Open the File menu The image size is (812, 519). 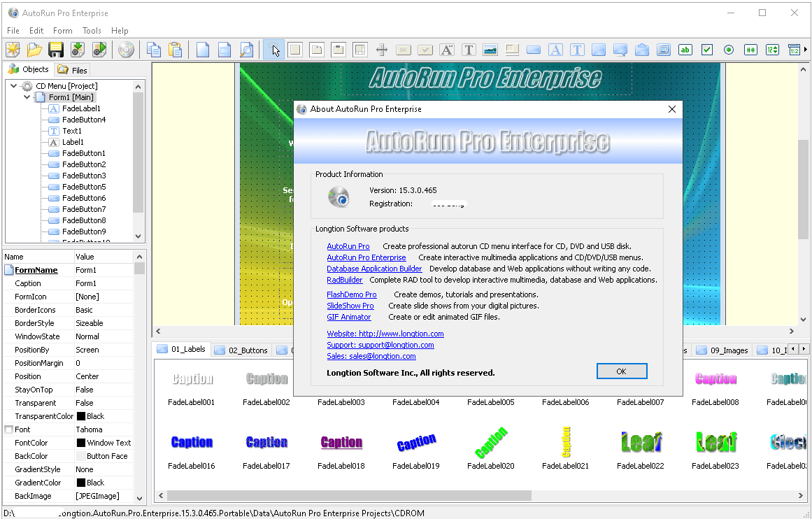(13, 31)
